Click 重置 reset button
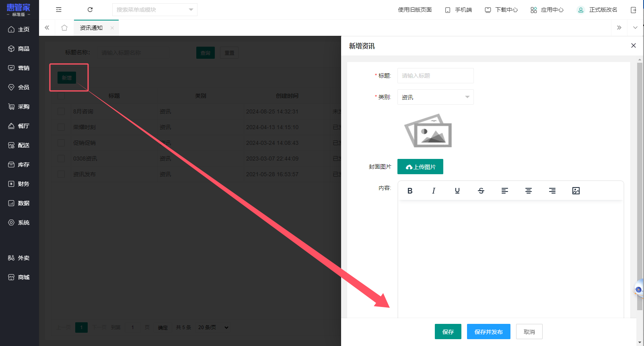 [x=229, y=53]
